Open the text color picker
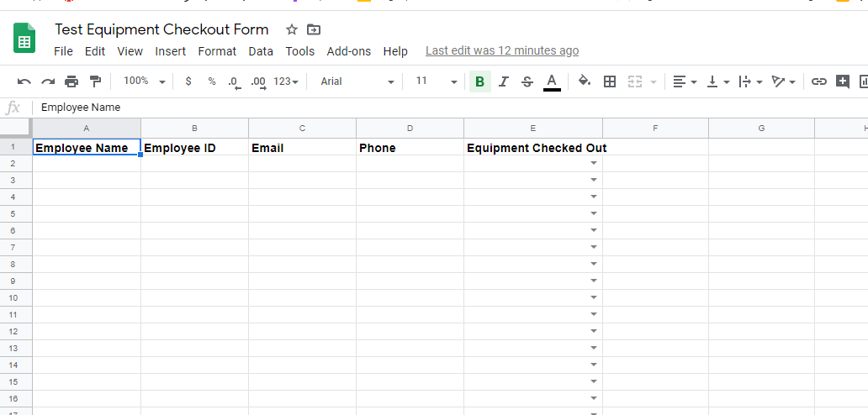This screenshot has width=868, height=415. point(552,81)
